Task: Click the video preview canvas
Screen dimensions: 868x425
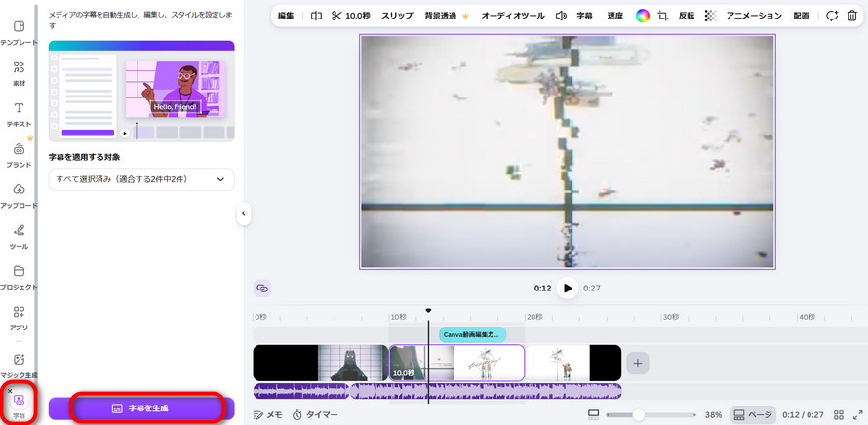Action: pos(568,152)
